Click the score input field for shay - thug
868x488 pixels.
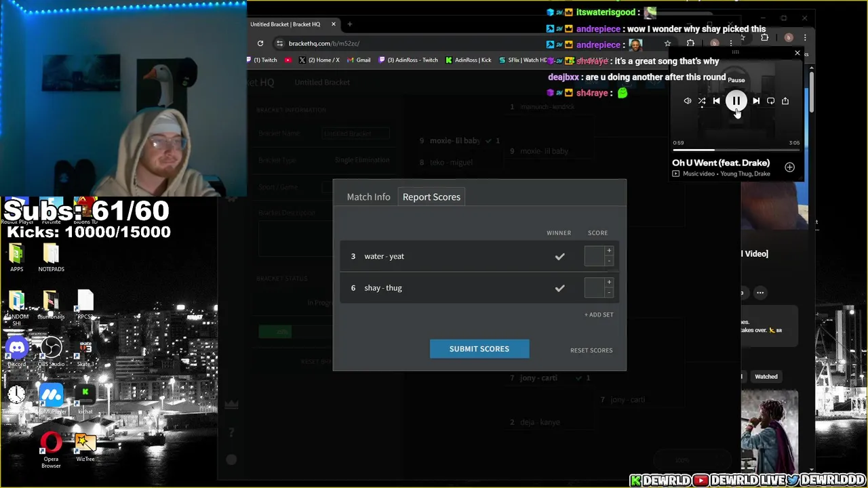594,288
